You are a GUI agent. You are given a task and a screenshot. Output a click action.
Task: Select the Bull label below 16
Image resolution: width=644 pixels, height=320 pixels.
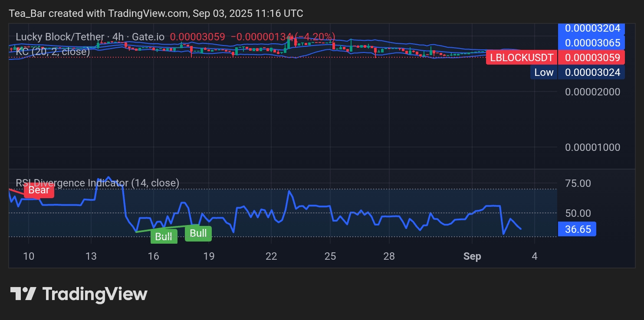[x=164, y=236]
